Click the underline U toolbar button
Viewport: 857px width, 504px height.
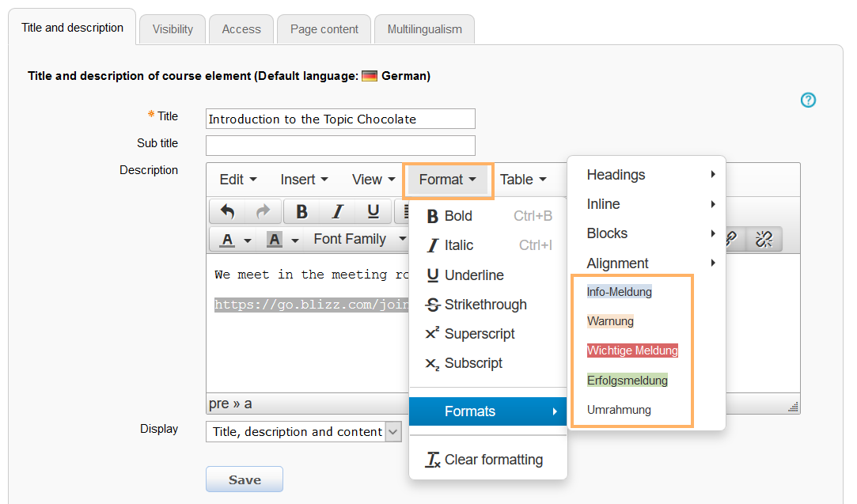pos(373,212)
